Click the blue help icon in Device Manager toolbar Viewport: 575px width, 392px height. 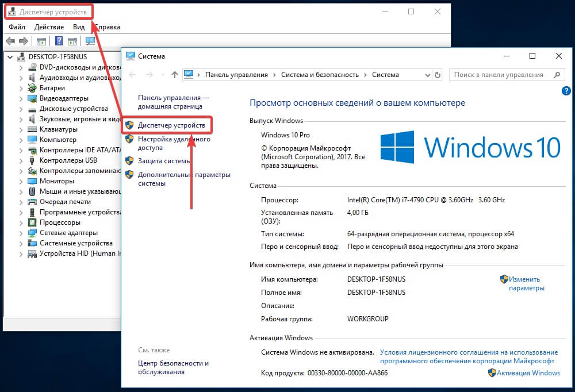pos(59,41)
